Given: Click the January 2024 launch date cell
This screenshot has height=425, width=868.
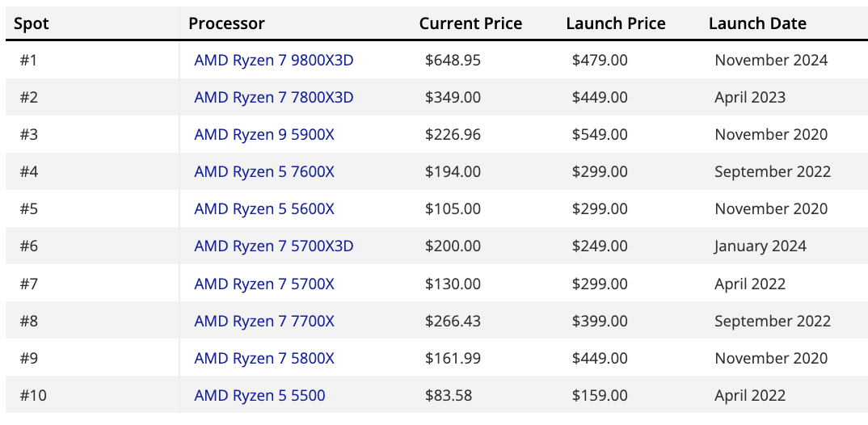Looking at the screenshot, I should [761, 246].
